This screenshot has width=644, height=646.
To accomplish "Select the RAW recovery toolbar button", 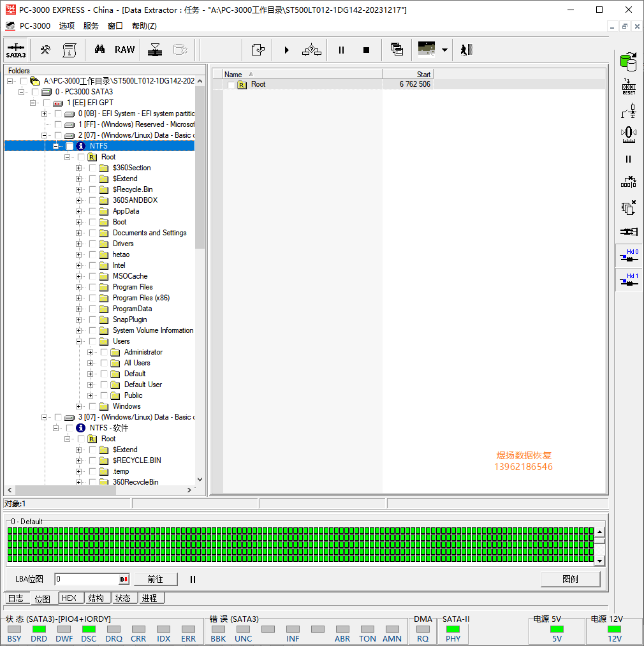I will 124,50.
